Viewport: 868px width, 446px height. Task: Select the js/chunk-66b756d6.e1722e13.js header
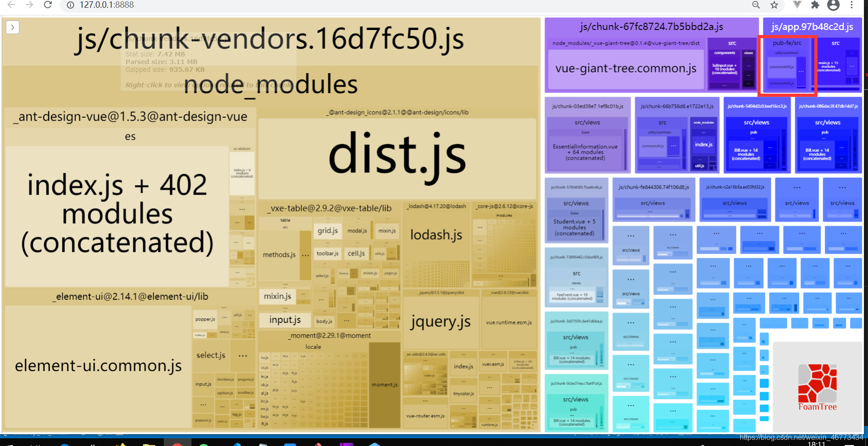677,106
